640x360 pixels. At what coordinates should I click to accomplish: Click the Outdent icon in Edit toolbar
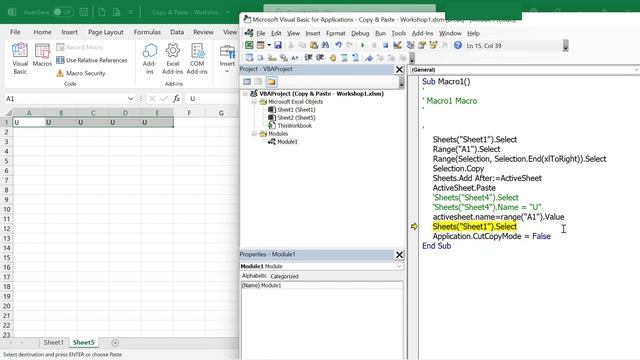320,58
